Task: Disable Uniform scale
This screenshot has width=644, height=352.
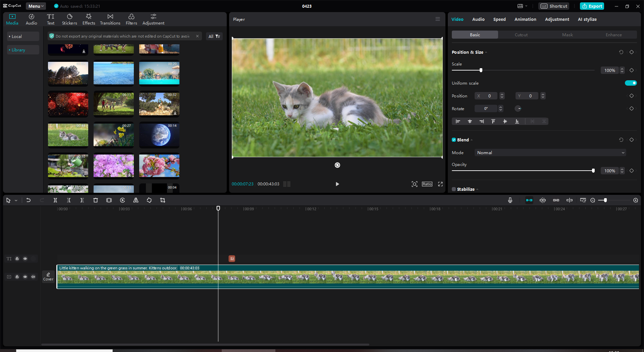Action: pos(631,83)
